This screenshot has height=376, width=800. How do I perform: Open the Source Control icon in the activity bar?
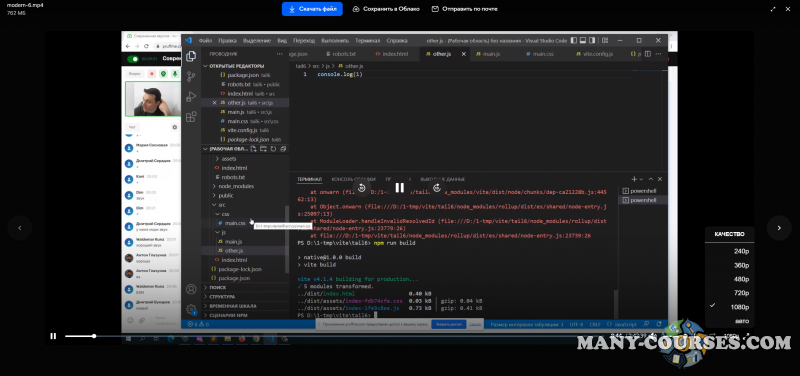pos(191,77)
